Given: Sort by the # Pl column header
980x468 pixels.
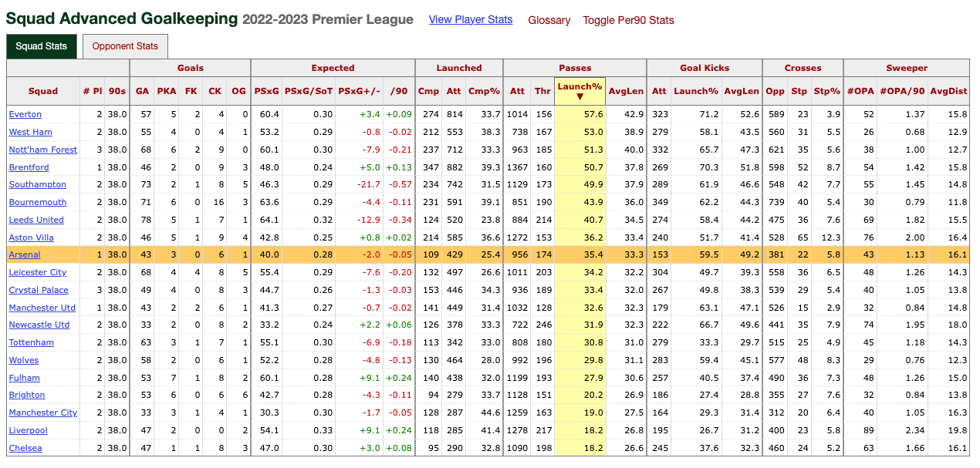Looking at the screenshot, I should click(92, 91).
